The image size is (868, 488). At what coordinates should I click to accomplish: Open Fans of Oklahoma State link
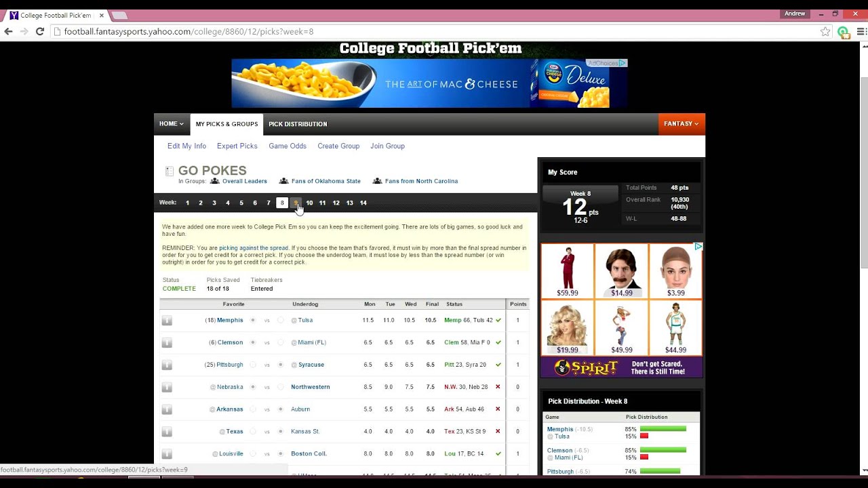tap(326, 181)
